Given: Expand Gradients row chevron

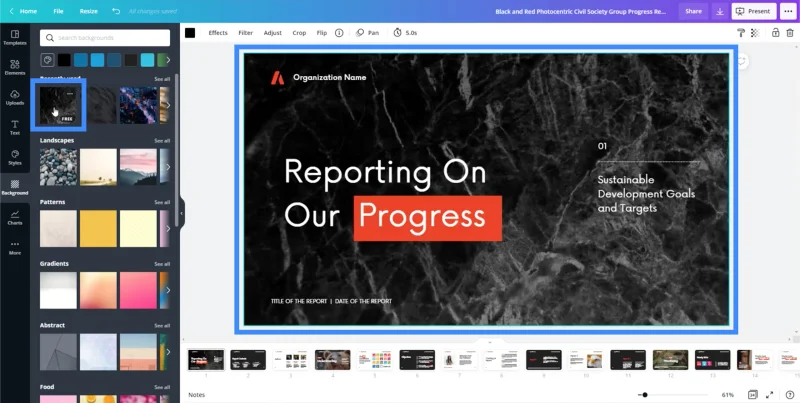Looking at the screenshot, I should pos(168,290).
